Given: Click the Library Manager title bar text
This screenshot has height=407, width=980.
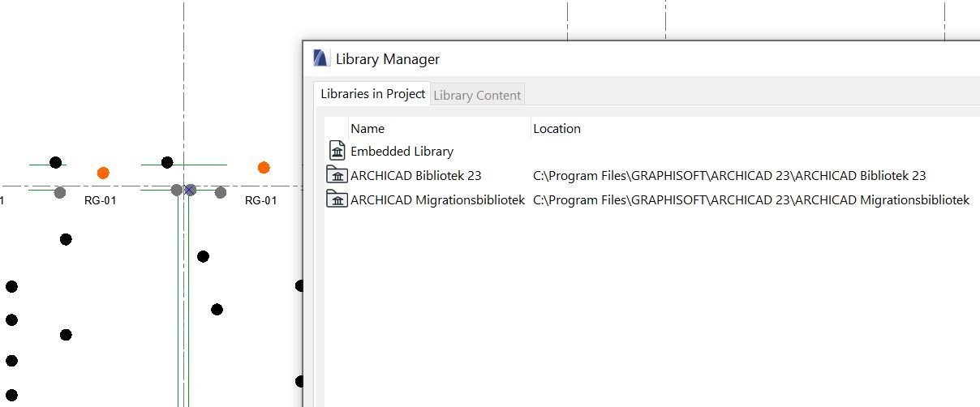Looking at the screenshot, I should (388, 59).
